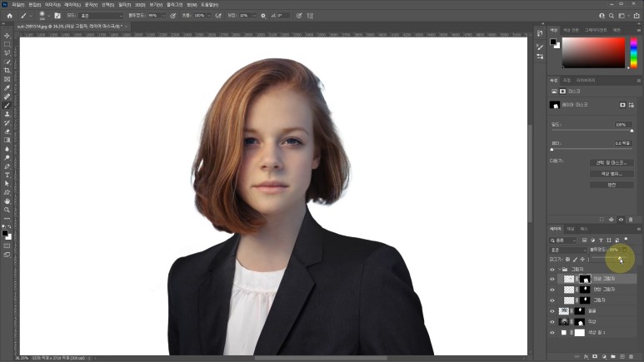The width and height of the screenshot is (644, 362).
Task: Create a new layer icon
Action: pos(622,357)
